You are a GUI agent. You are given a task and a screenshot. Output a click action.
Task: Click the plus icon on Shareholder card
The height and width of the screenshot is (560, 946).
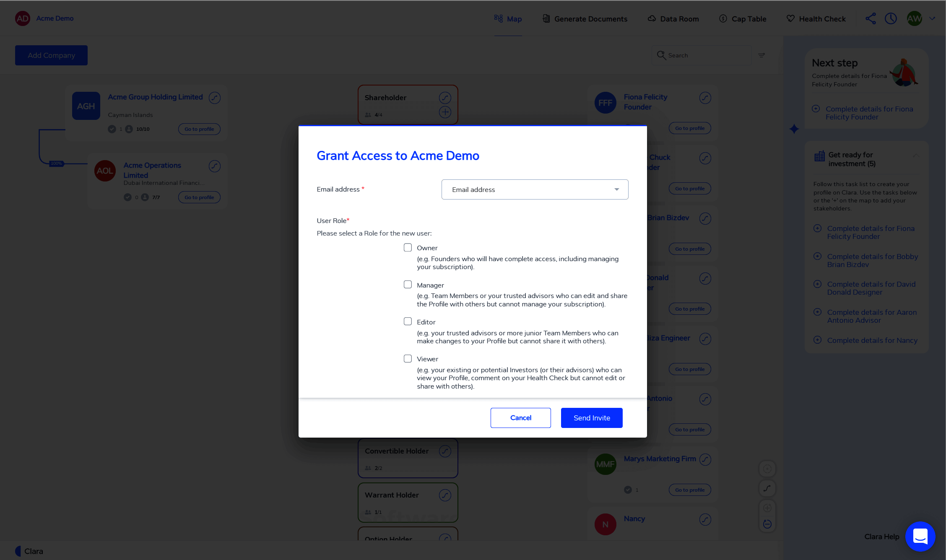click(445, 112)
